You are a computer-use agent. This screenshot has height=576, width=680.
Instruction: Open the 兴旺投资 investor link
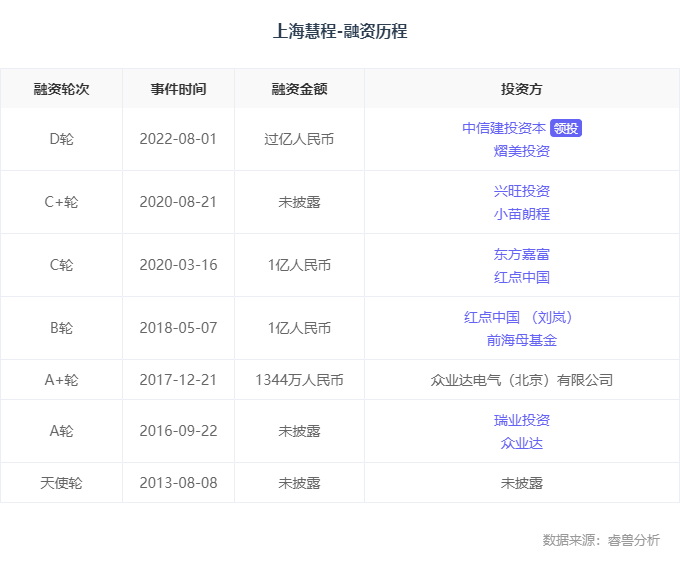(522, 191)
